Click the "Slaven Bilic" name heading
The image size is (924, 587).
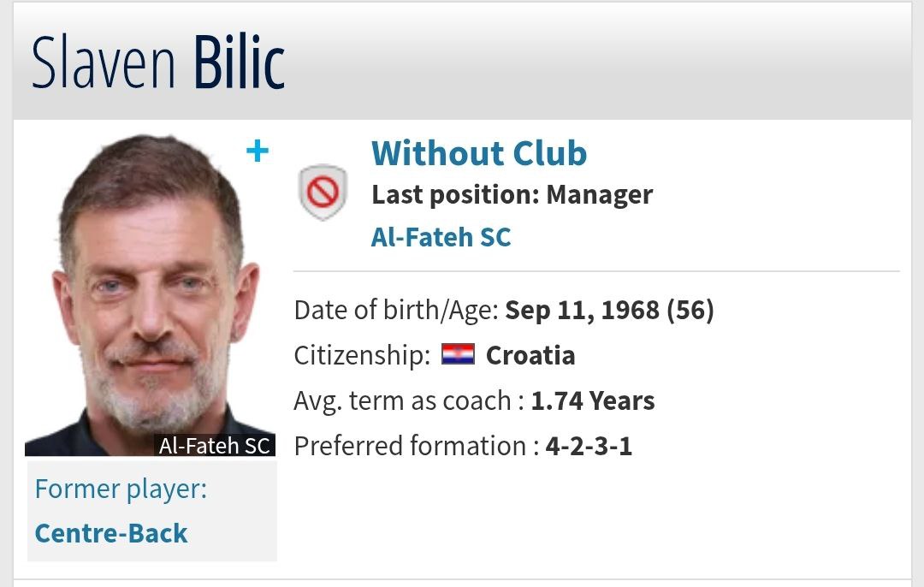tap(158, 64)
